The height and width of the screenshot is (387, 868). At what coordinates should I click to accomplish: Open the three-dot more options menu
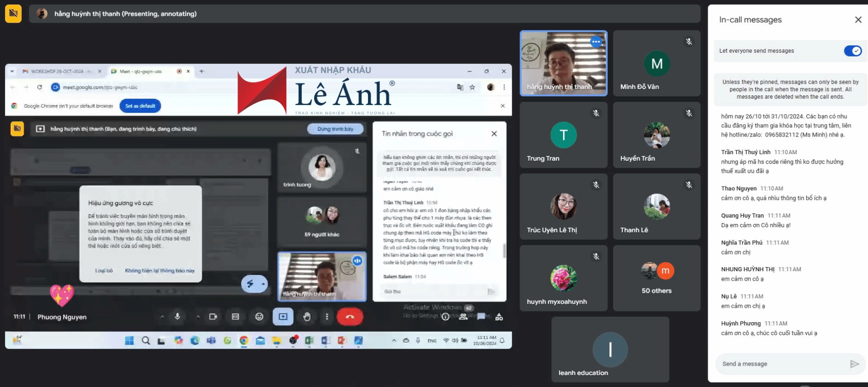coord(327,317)
